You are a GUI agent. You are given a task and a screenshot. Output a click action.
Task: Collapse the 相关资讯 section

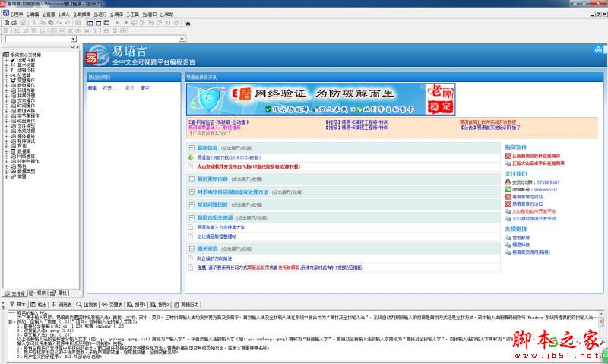point(192,248)
